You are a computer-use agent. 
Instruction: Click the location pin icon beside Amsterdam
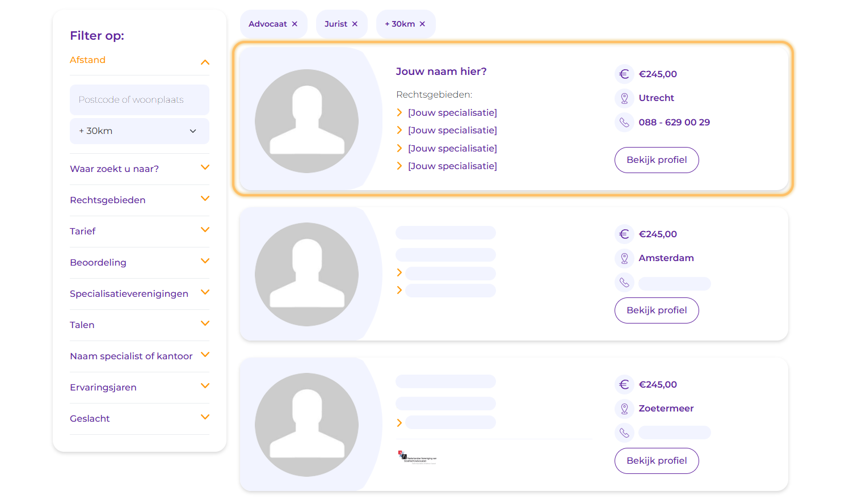click(x=624, y=258)
